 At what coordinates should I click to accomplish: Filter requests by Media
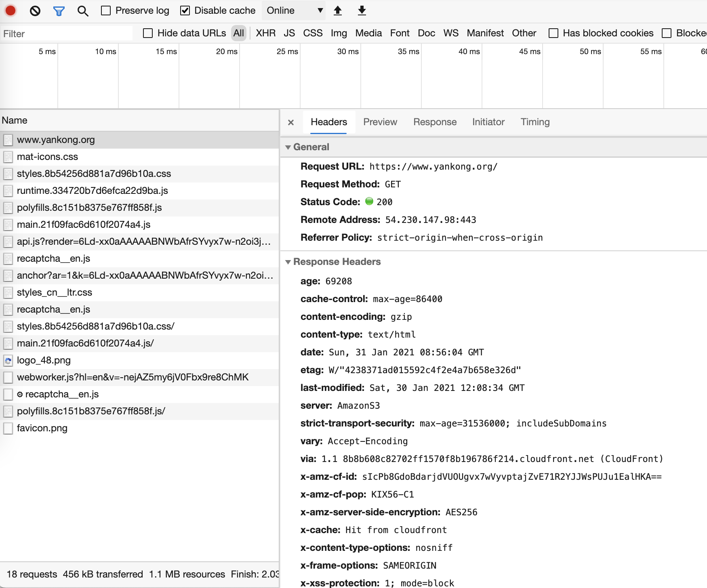(x=368, y=33)
